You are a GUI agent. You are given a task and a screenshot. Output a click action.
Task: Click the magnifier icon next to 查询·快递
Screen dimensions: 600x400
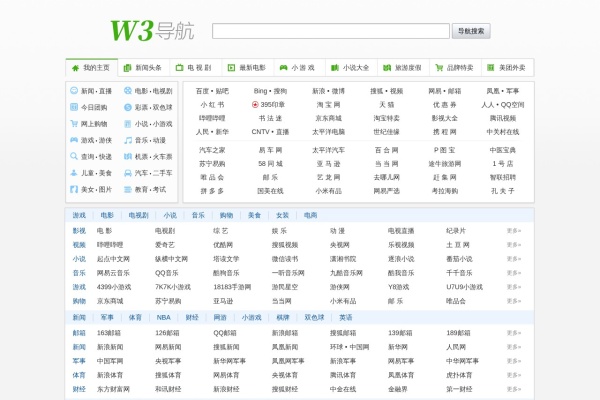pos(74,156)
